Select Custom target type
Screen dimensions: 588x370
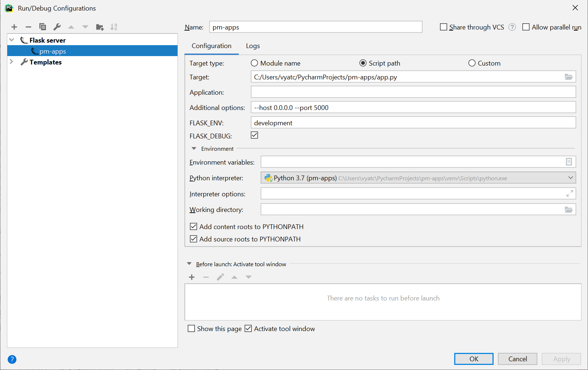472,63
